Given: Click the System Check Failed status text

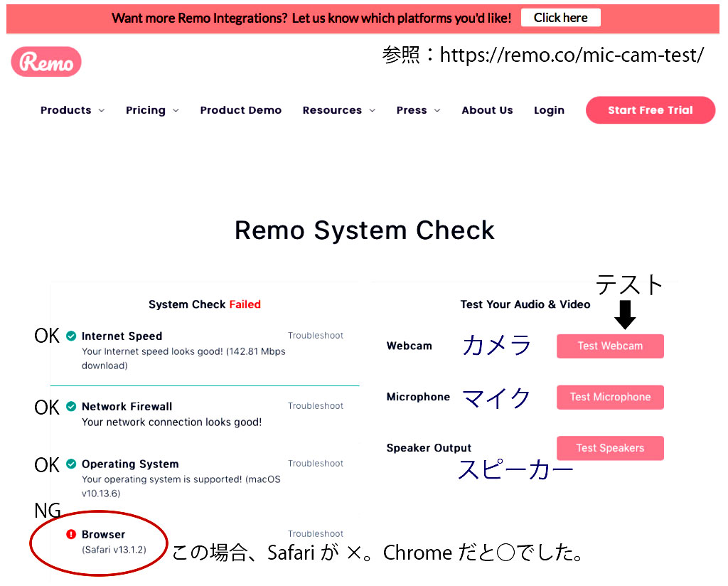Looking at the screenshot, I should 205,304.
